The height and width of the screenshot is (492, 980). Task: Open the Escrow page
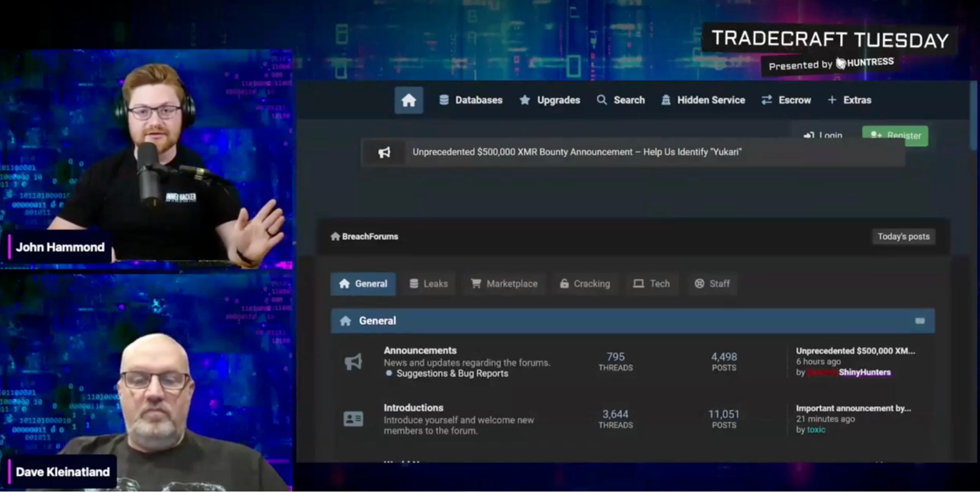coord(786,100)
